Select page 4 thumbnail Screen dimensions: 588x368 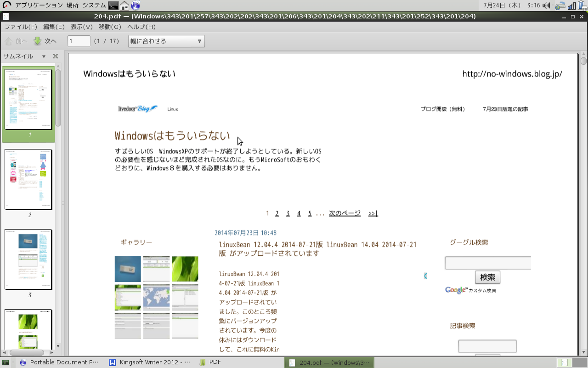click(x=28, y=329)
